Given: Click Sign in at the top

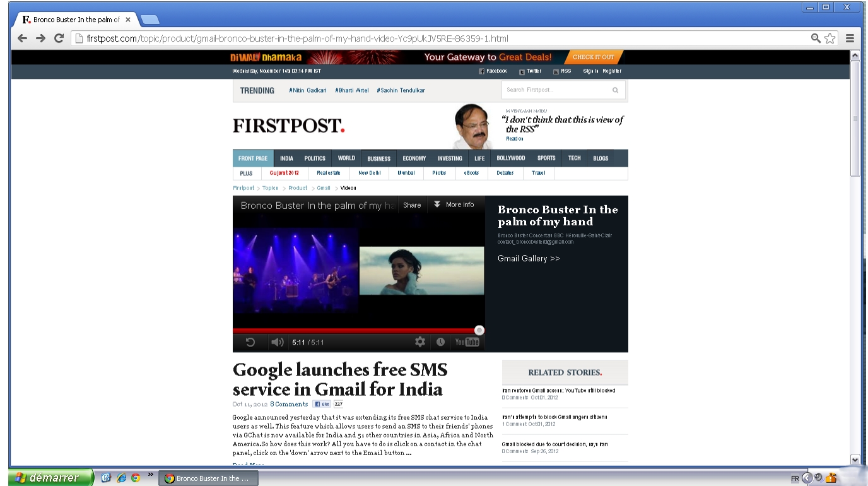Looking at the screenshot, I should [x=591, y=71].
